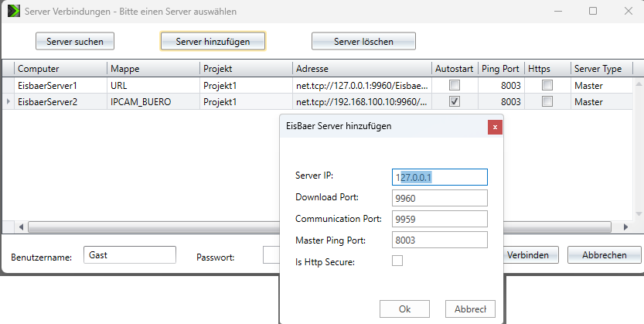Toggle Https checkbox for EisbaerServer2
644x324 pixels.
[x=547, y=101]
